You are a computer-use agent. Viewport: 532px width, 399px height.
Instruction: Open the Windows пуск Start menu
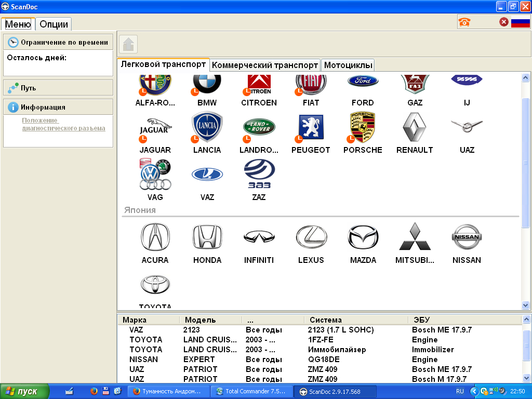tap(24, 392)
